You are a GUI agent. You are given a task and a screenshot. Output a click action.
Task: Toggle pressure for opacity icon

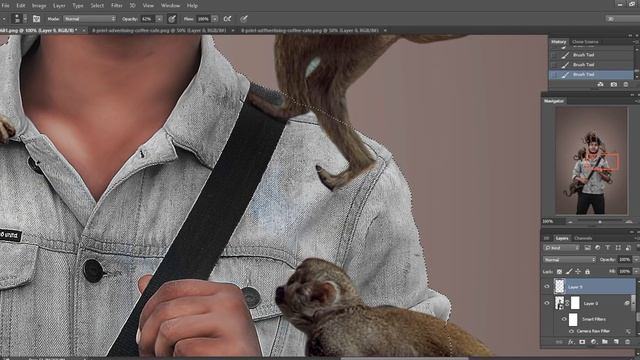click(x=172, y=19)
